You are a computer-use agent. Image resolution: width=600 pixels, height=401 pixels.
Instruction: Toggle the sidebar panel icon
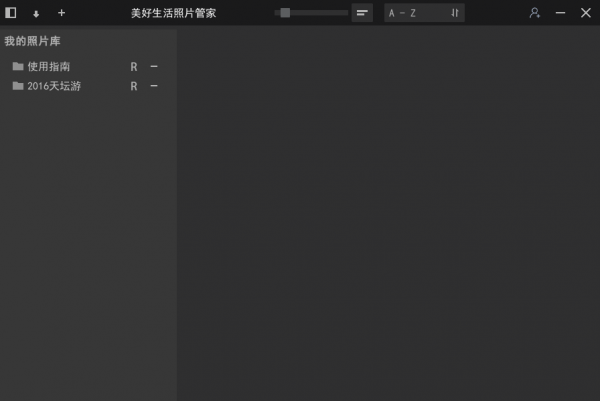pos(11,13)
